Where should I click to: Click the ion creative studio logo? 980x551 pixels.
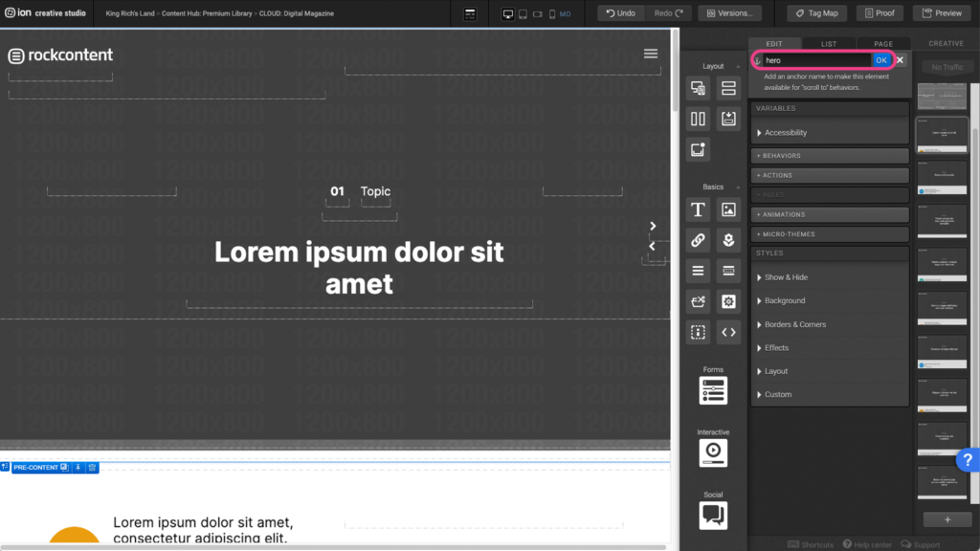click(46, 12)
